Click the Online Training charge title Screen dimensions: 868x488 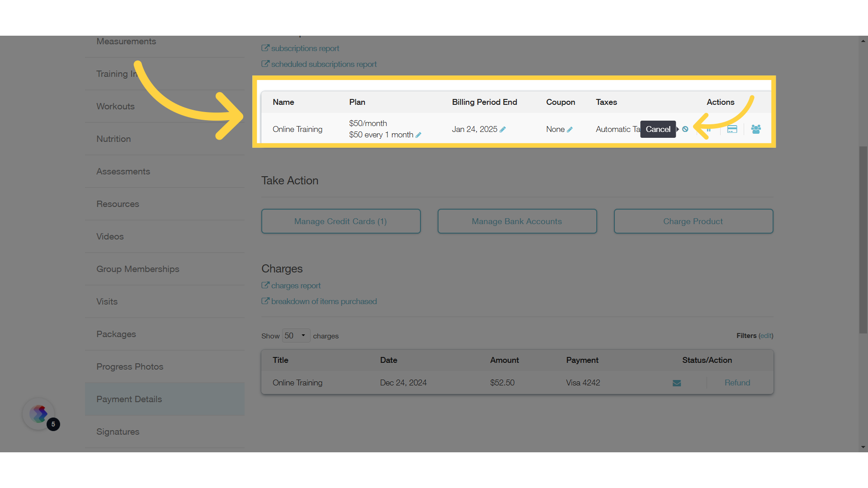[x=297, y=383]
